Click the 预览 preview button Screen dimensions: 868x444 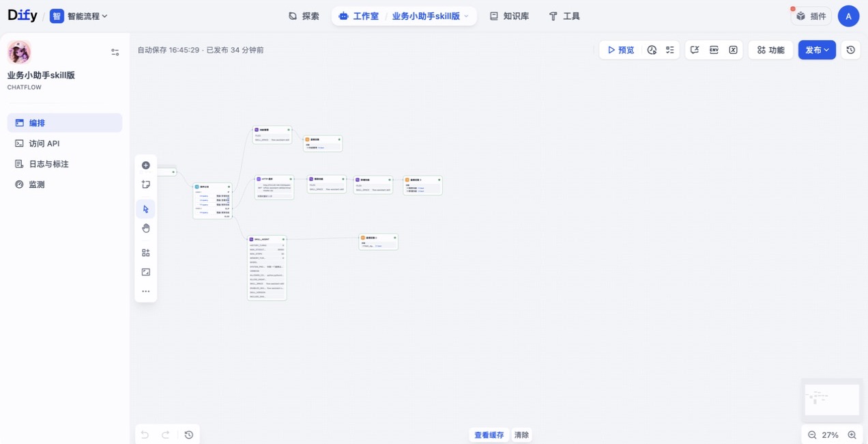point(621,50)
